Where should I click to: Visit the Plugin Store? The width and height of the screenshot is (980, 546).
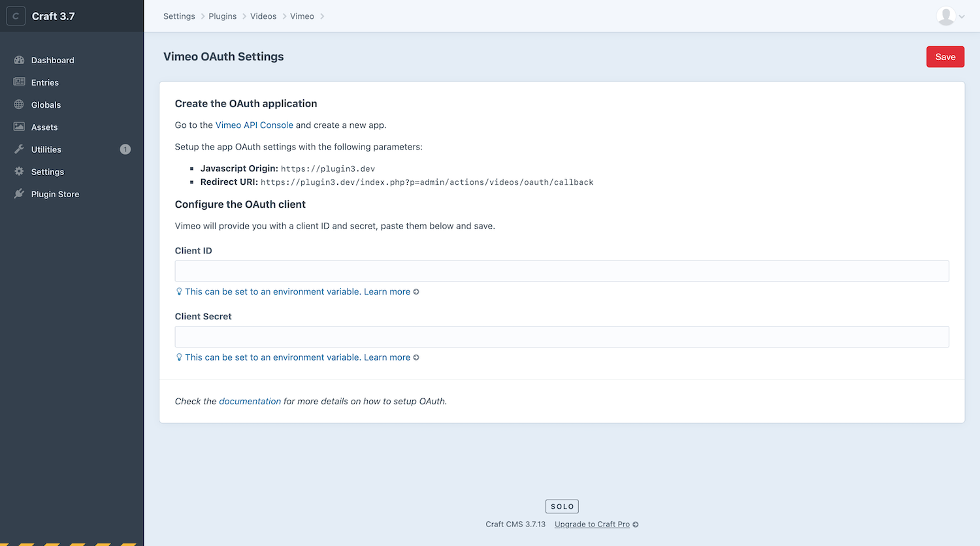point(56,193)
